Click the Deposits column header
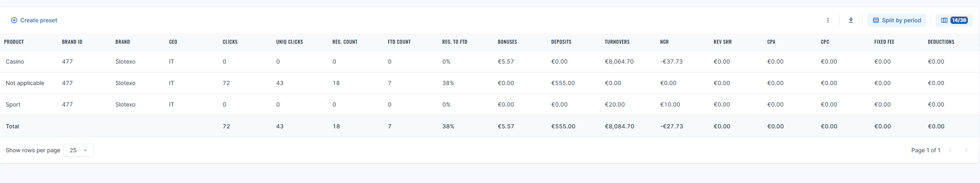This screenshot has height=183, width=980. click(x=561, y=42)
